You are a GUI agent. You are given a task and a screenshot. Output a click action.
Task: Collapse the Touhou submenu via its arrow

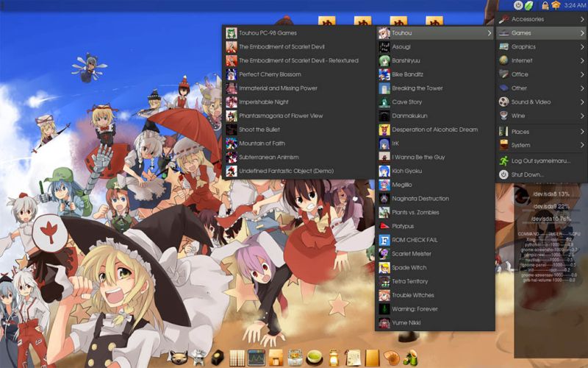coord(490,33)
